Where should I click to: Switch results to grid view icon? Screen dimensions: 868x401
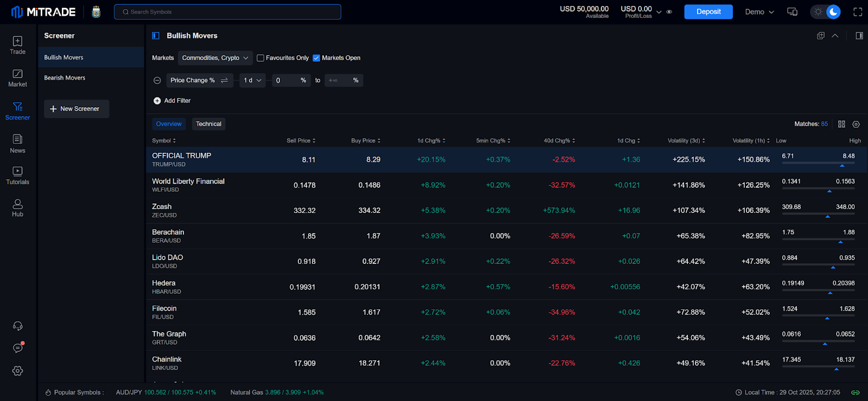pyautogui.click(x=841, y=124)
